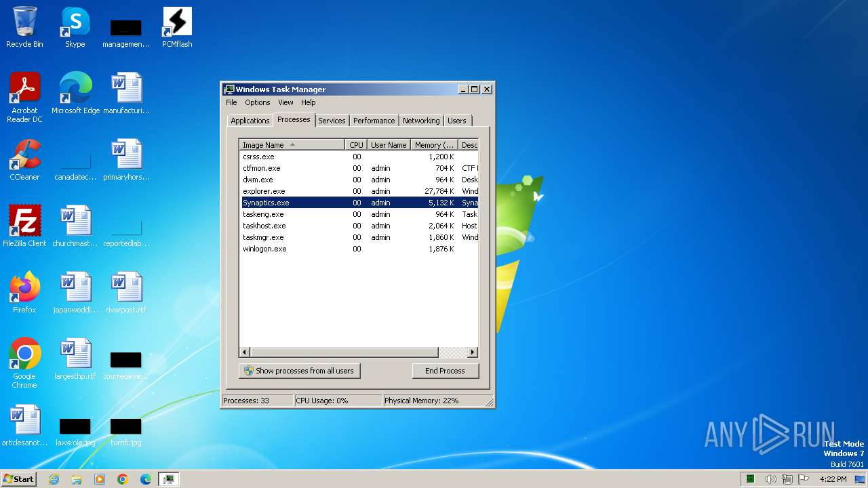
Task: Select the ctfmon.exe process row
Action: [359, 168]
